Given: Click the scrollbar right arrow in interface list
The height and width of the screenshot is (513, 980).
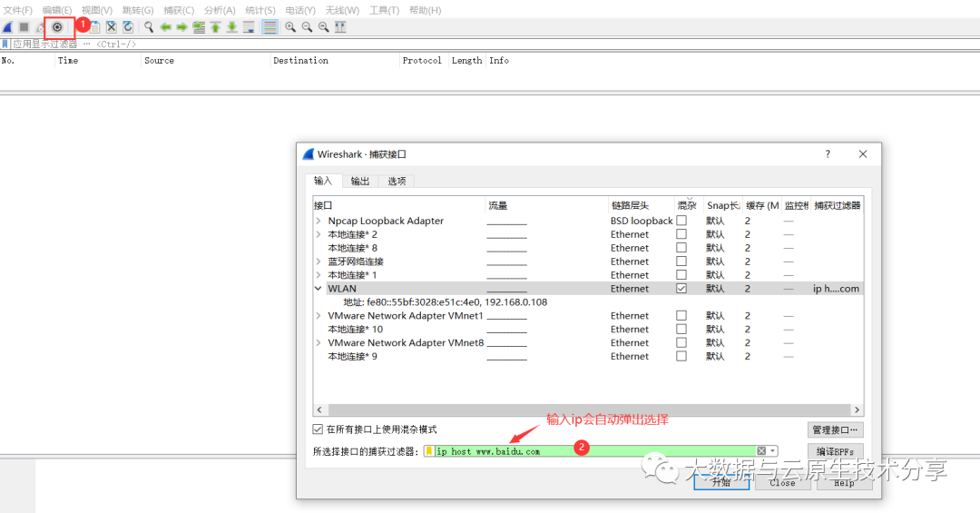Looking at the screenshot, I should click(857, 409).
